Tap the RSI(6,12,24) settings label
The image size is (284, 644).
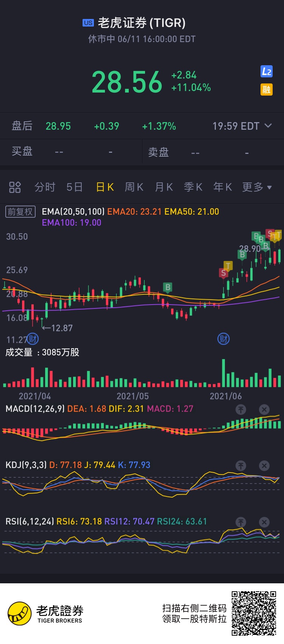pos(30,521)
